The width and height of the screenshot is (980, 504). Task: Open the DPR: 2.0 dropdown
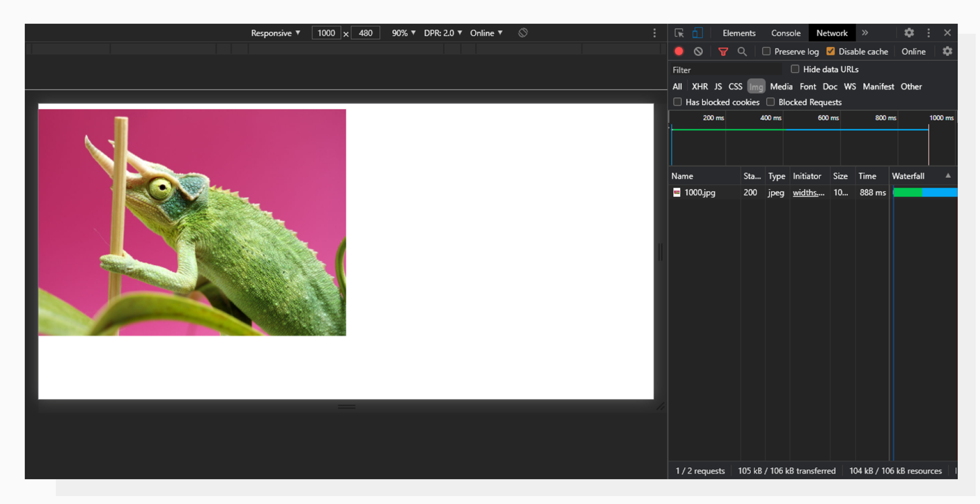tap(443, 33)
